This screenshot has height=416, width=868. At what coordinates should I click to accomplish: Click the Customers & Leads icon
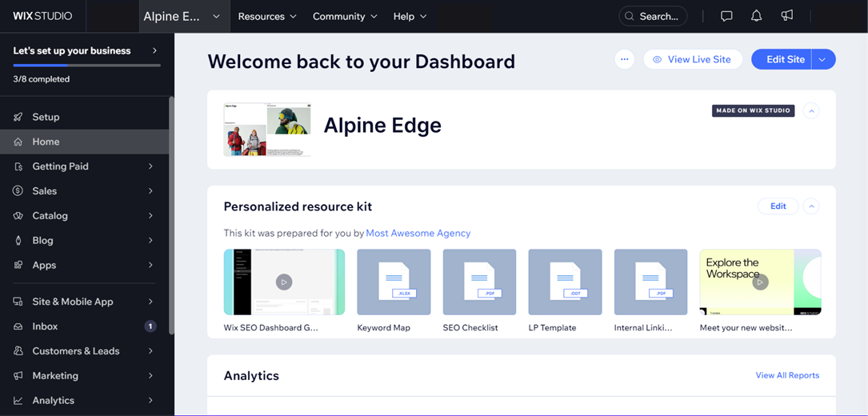(18, 351)
